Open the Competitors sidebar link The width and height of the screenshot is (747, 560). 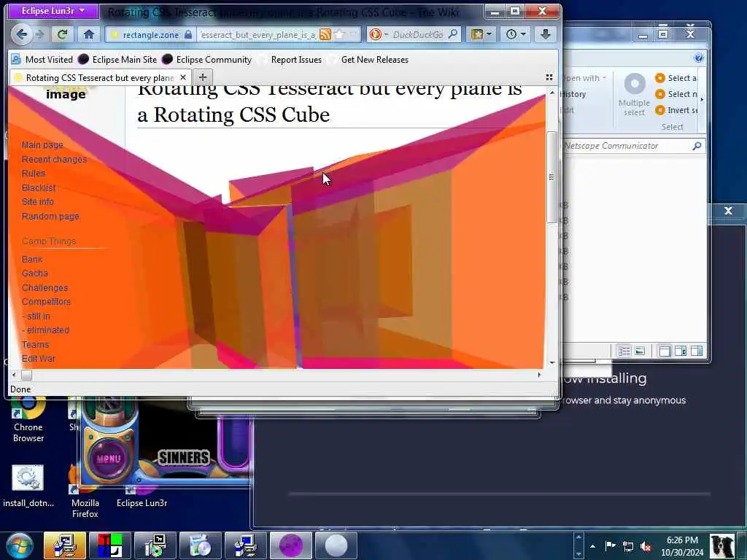(x=46, y=301)
